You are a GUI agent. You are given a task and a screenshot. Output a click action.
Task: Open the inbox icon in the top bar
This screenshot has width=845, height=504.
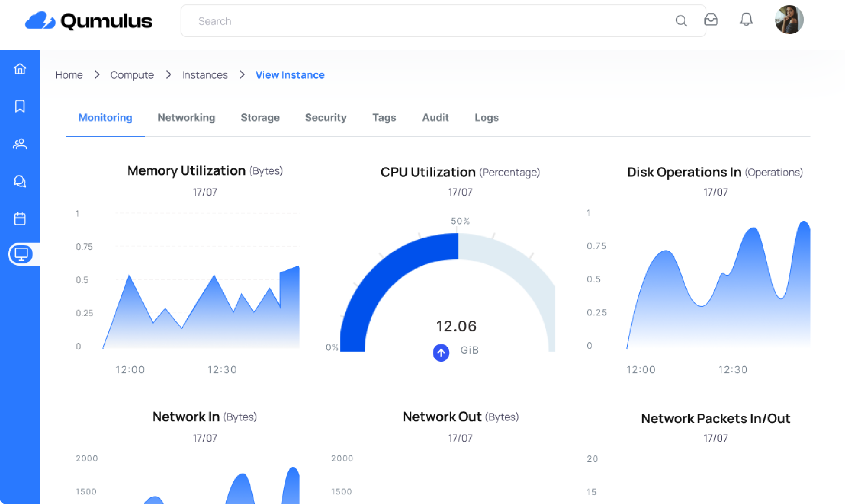tap(712, 20)
